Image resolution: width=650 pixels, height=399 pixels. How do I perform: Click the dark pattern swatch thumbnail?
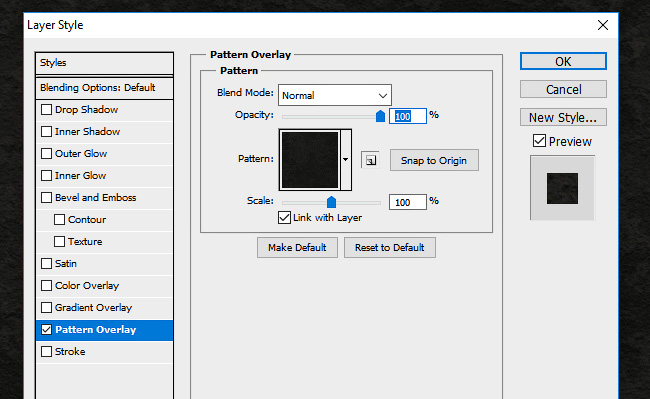pos(310,160)
